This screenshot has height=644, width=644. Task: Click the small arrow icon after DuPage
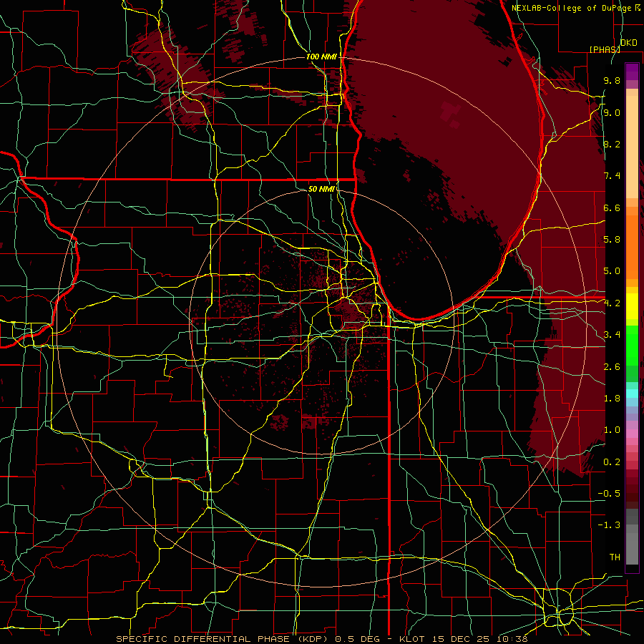[x=638, y=8]
